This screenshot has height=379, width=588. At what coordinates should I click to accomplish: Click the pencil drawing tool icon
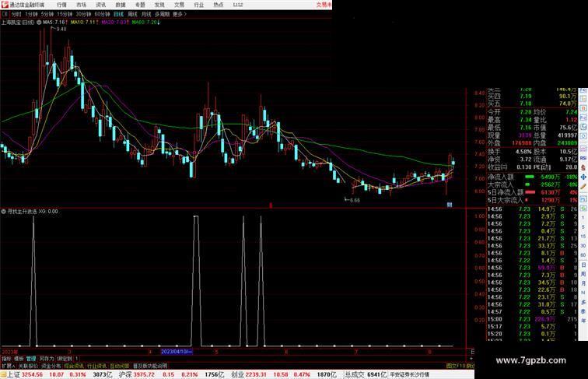[583, 187]
